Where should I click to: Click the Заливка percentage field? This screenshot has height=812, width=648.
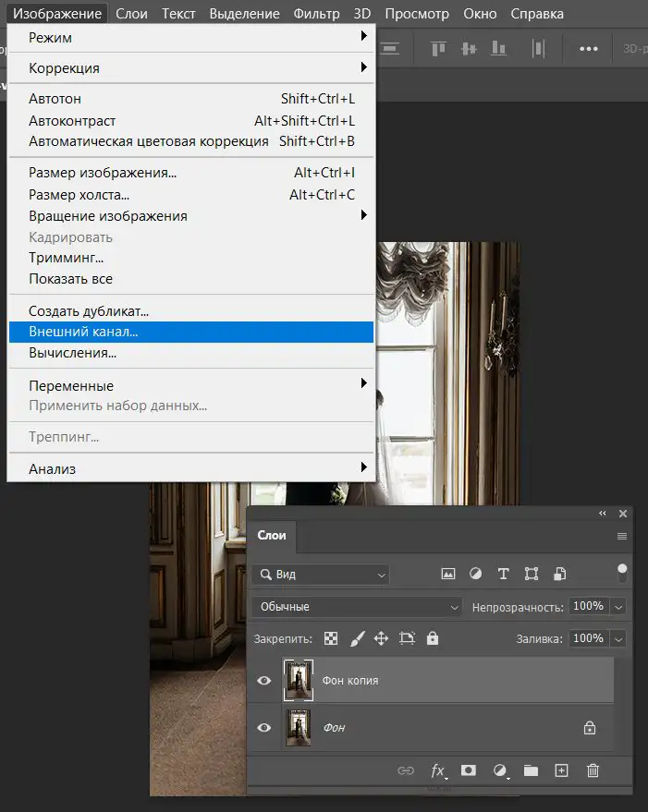589,638
